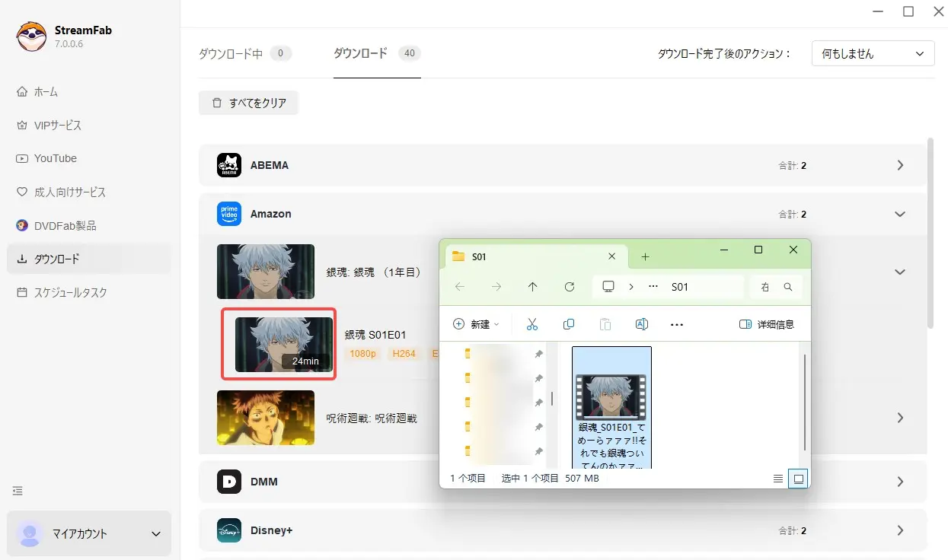Screen dimensions: 948x560
Task: Open the Explorer toolbar more options ellipsis
Action: [677, 324]
